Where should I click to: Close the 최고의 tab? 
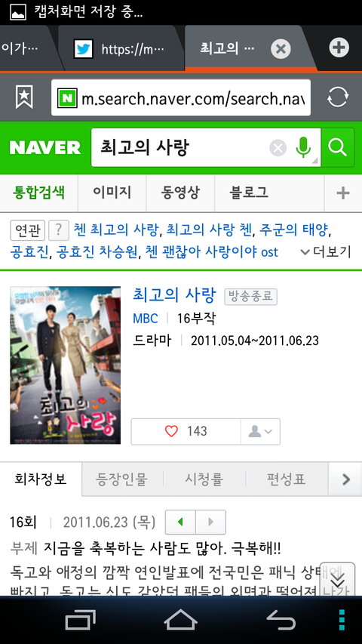click(x=281, y=49)
